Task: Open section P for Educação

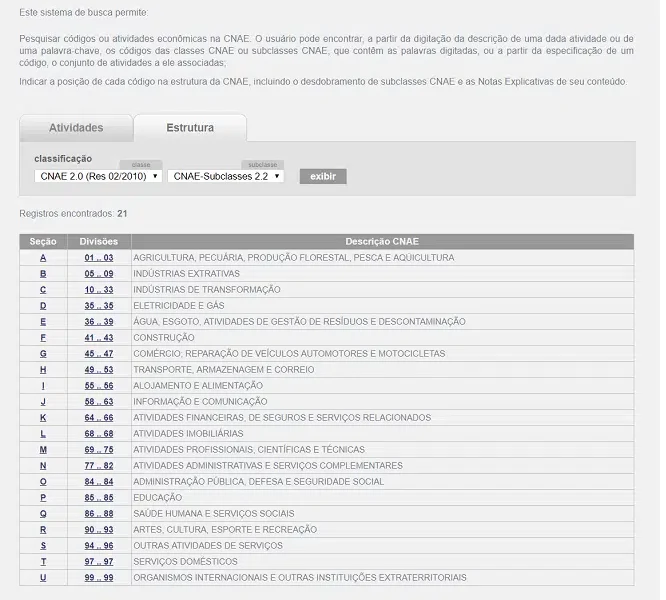Action: coord(43,498)
